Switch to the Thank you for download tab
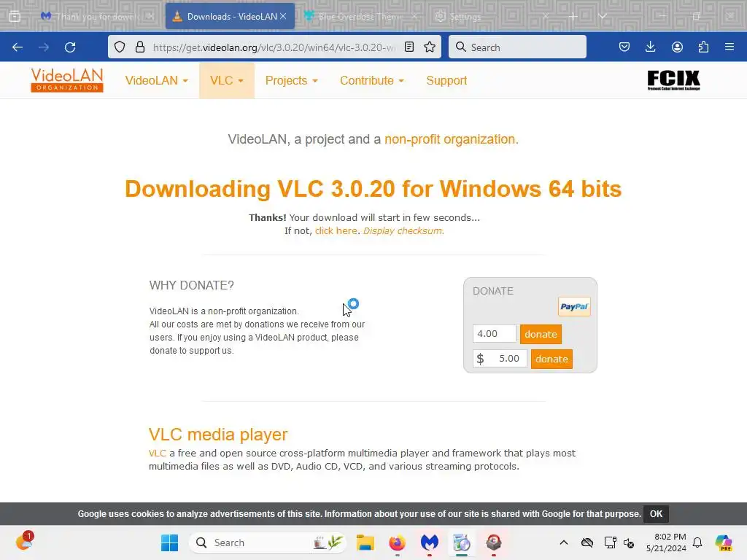Image resolution: width=747 pixels, height=560 pixels. pos(97,16)
